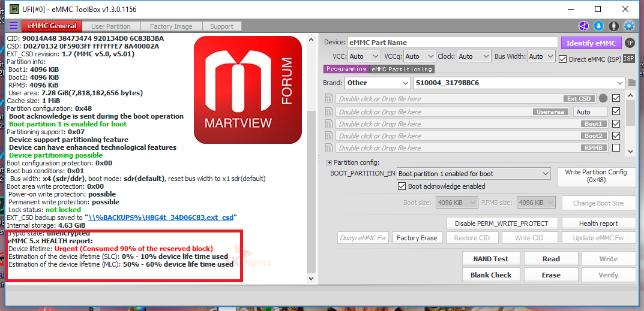Toggle Boot acknowledge enabled checkbox
This screenshot has height=311, width=644.
(x=402, y=186)
